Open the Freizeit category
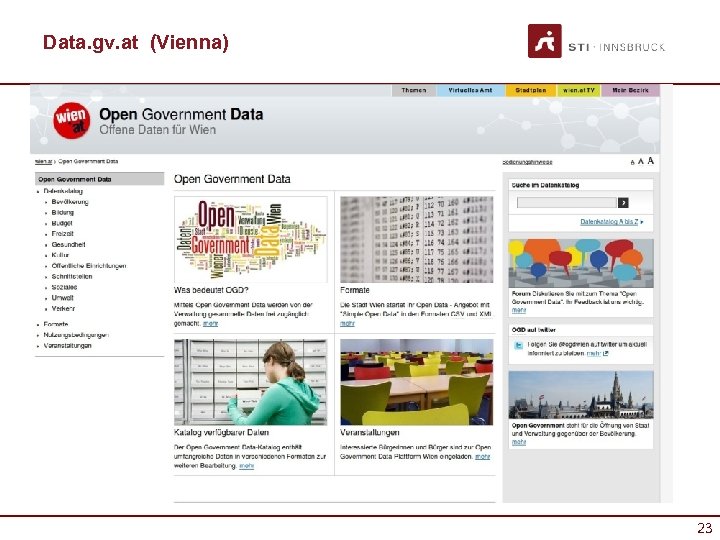The image size is (720, 540). tap(62, 234)
